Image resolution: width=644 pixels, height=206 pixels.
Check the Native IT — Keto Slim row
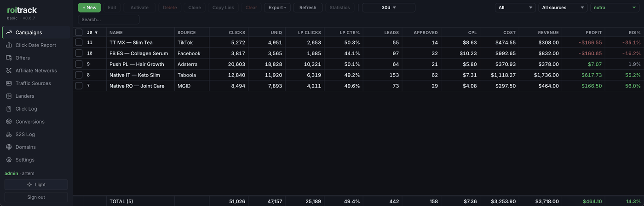click(x=79, y=75)
